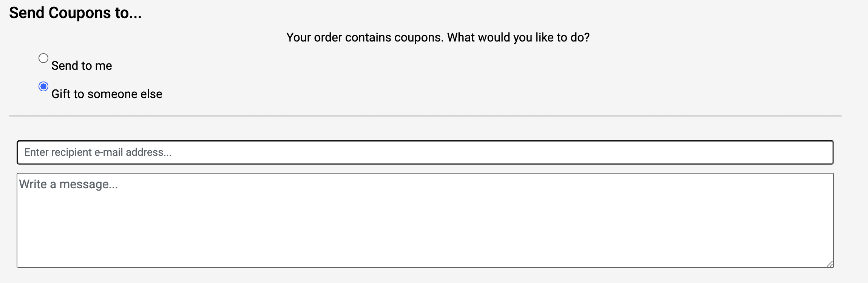Click the "Send to me" label text
The width and height of the screenshot is (868, 283).
click(82, 66)
